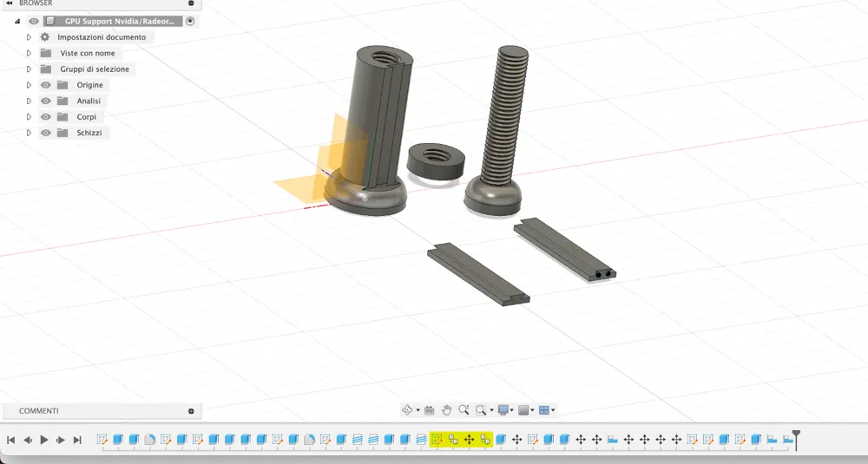
Task: Expand Impostazioni documento node
Action: coord(29,37)
